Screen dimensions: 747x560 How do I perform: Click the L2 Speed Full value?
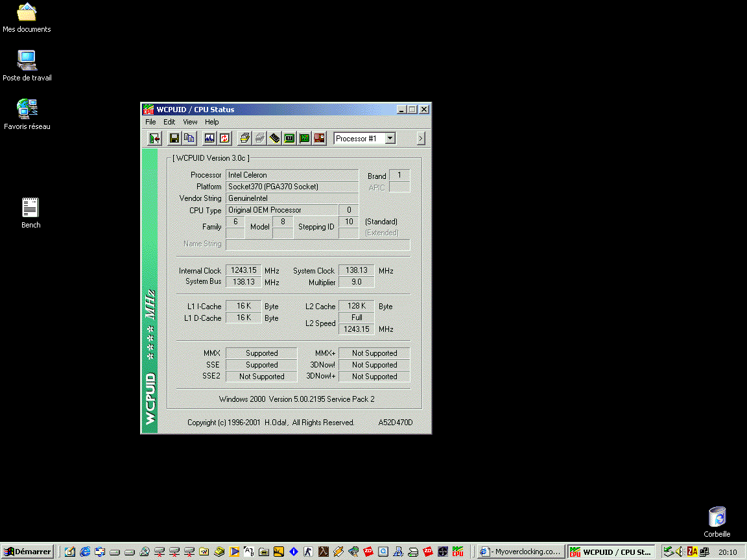coord(357,318)
